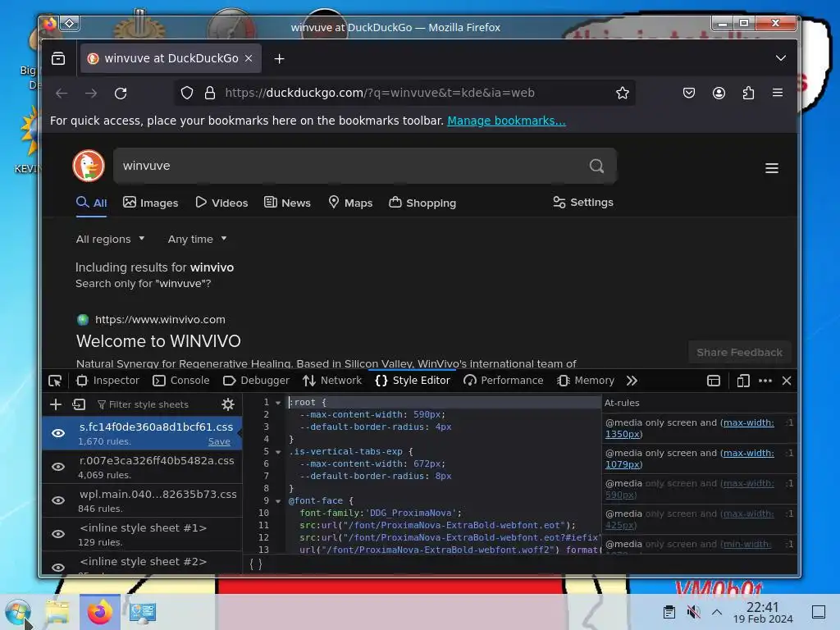Switch to News results
The height and width of the screenshot is (630, 840).
(287, 203)
